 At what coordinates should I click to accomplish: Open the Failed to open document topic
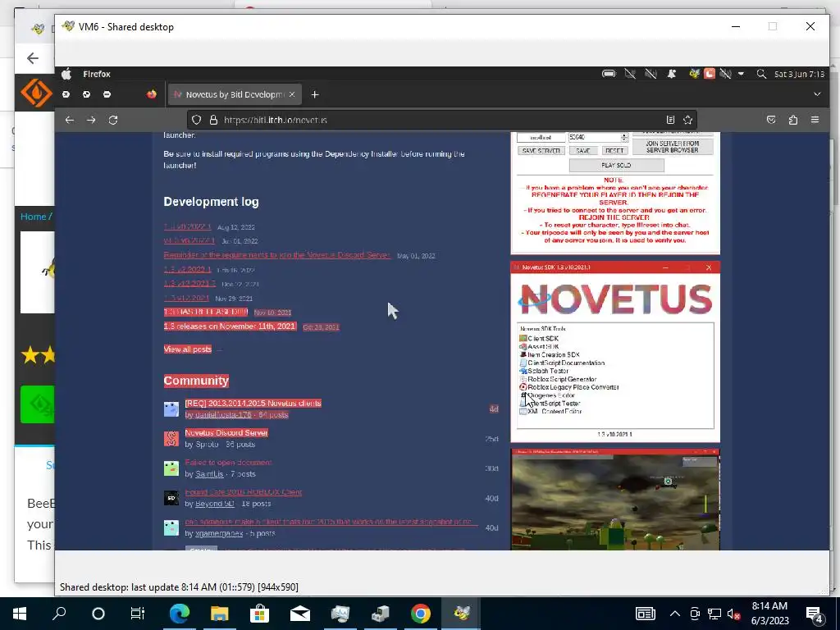click(228, 463)
